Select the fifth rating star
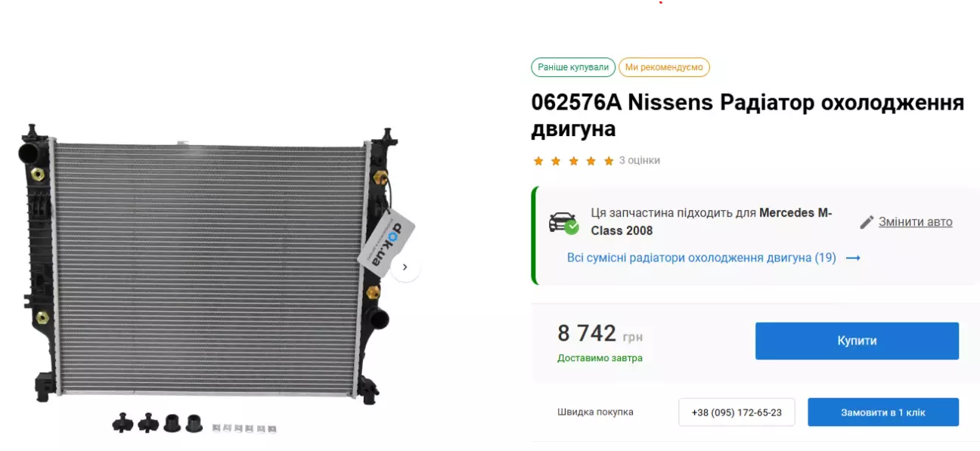The height and width of the screenshot is (451, 980). [609, 161]
